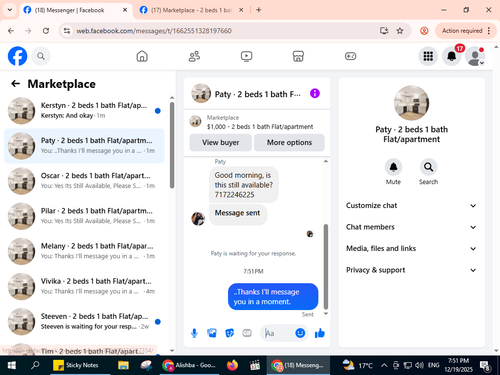Click the Thanks I'll message you bubble

273,297
